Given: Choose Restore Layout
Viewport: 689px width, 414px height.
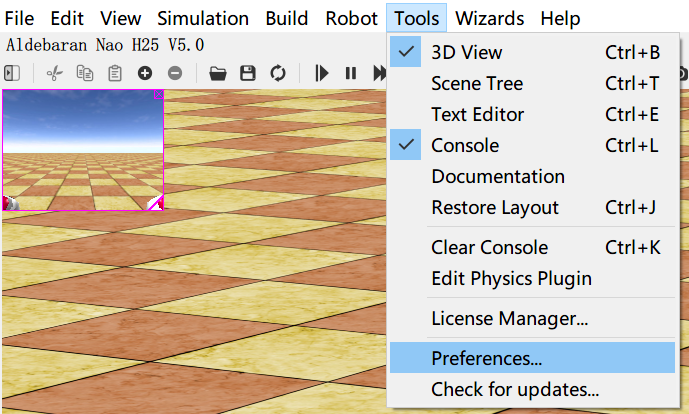Looking at the screenshot, I should tap(533, 207).
